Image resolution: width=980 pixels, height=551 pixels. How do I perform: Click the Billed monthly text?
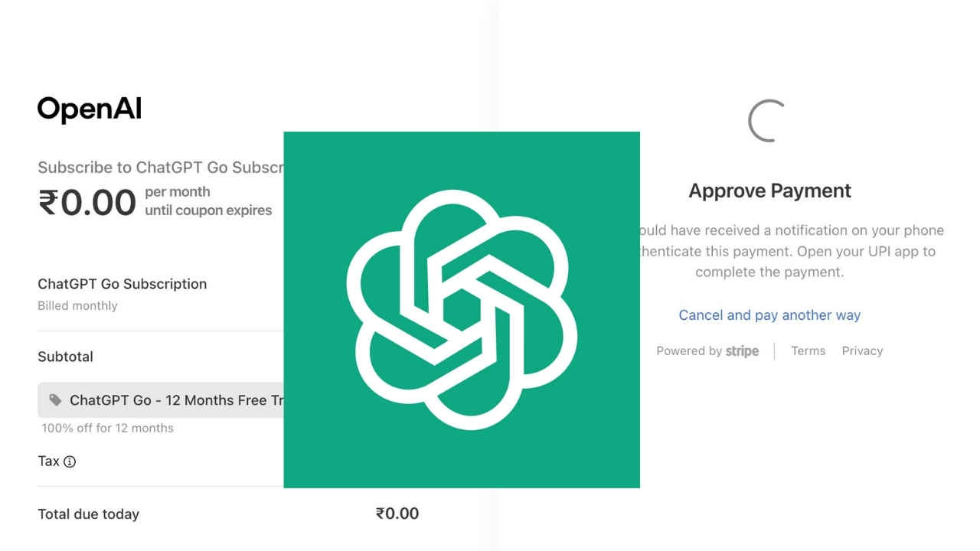click(77, 305)
